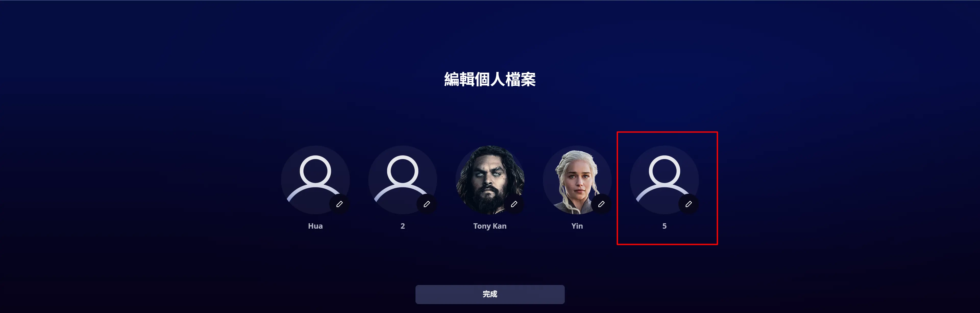Click the head circle of profile 5's silhouette

(x=664, y=171)
